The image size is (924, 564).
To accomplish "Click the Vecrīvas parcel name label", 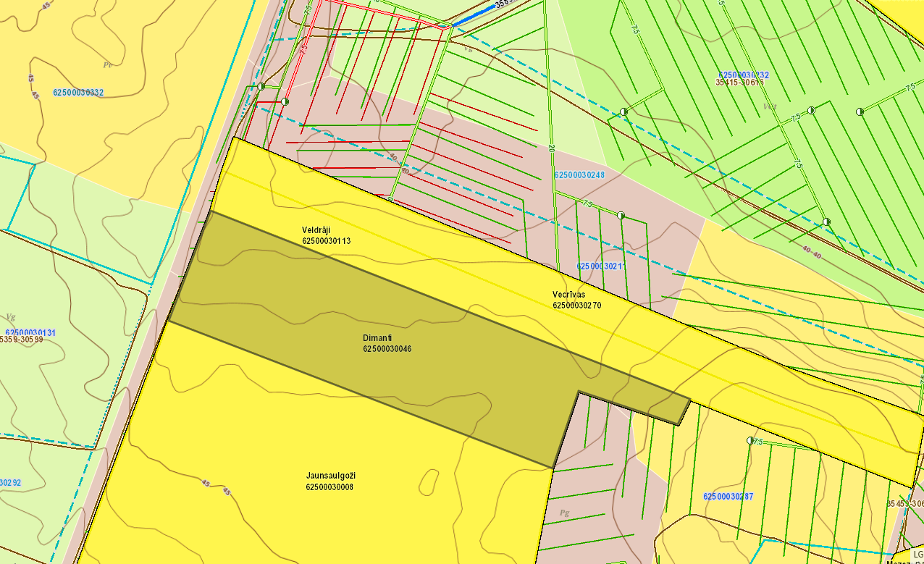I will click(x=568, y=295).
